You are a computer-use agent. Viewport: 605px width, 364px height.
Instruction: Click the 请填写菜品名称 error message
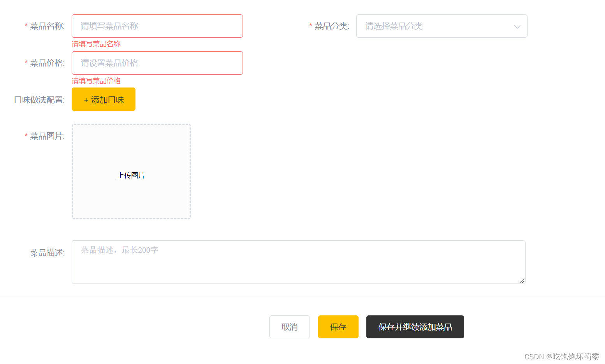(x=96, y=44)
